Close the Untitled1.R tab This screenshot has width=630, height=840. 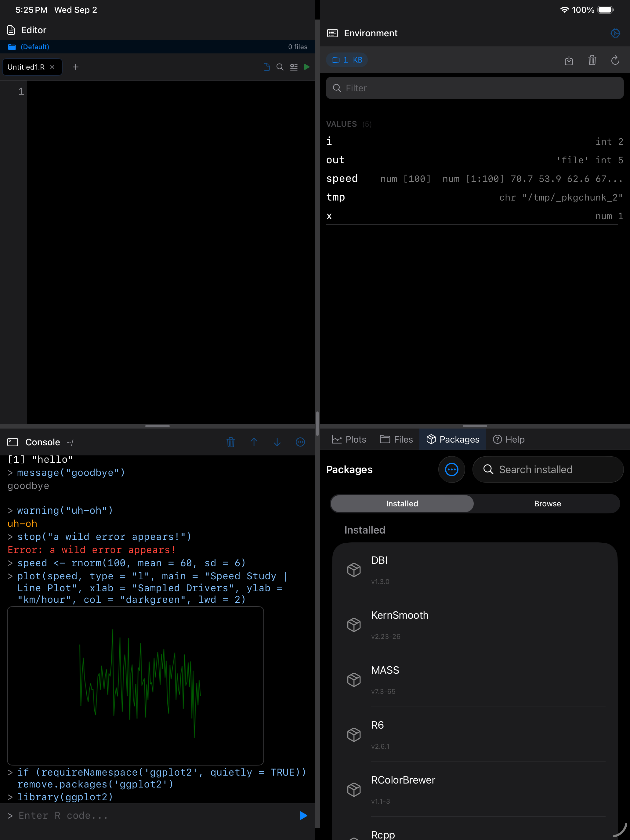coord(52,67)
